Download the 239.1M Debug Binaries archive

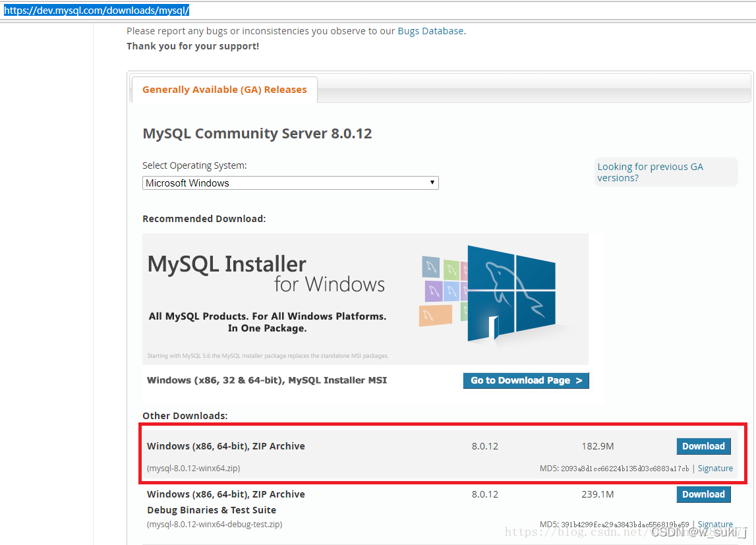[x=703, y=494]
